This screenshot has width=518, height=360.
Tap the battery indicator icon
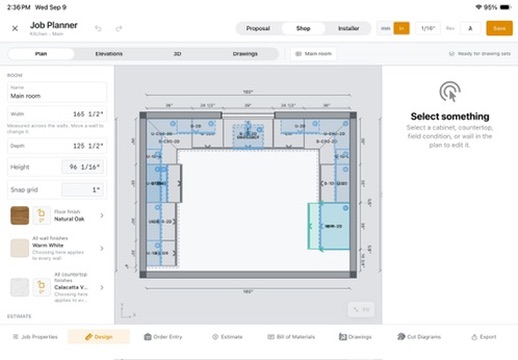pos(505,7)
